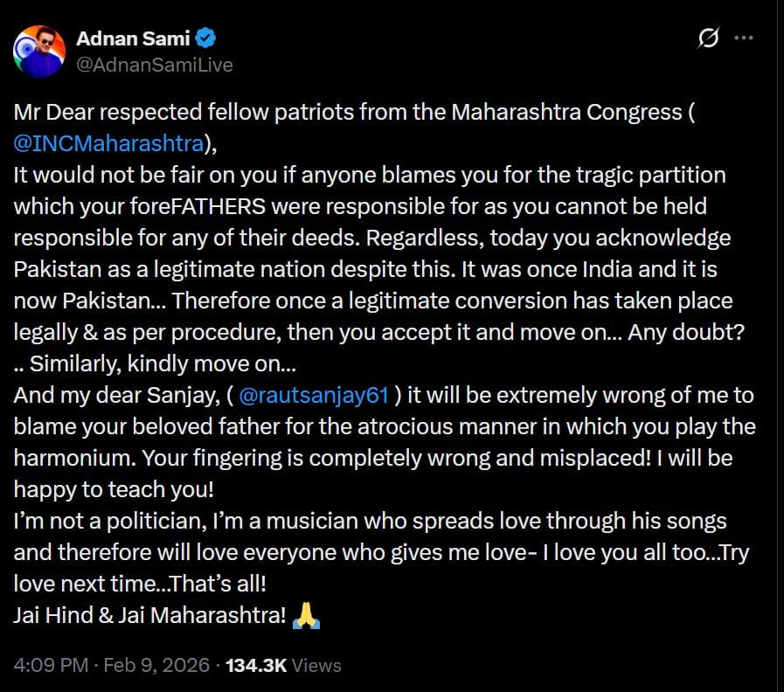Click the "Mr Dear respected" opening words
Screen dimensions: 784x692
[x=84, y=112]
